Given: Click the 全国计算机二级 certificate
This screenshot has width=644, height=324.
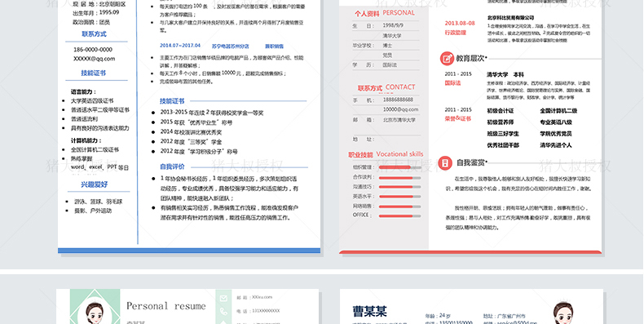Looking at the screenshot, I should point(558,111).
